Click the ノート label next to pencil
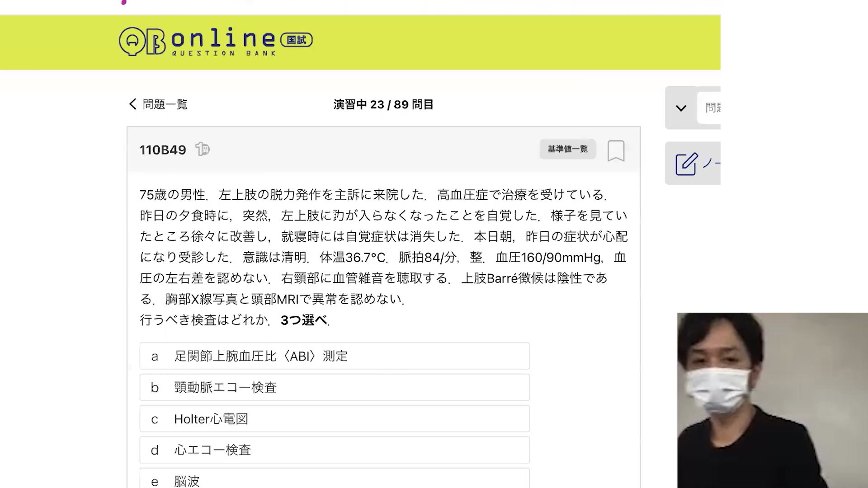Screen dimensions: 868x488 (712, 164)
